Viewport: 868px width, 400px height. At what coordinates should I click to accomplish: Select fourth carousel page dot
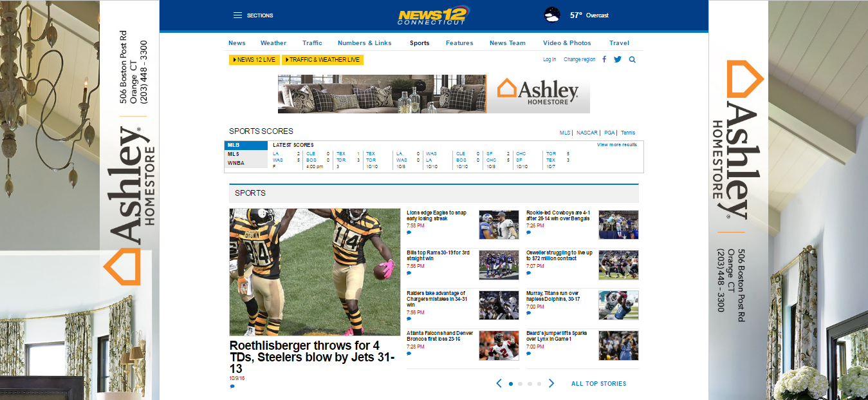tap(539, 383)
